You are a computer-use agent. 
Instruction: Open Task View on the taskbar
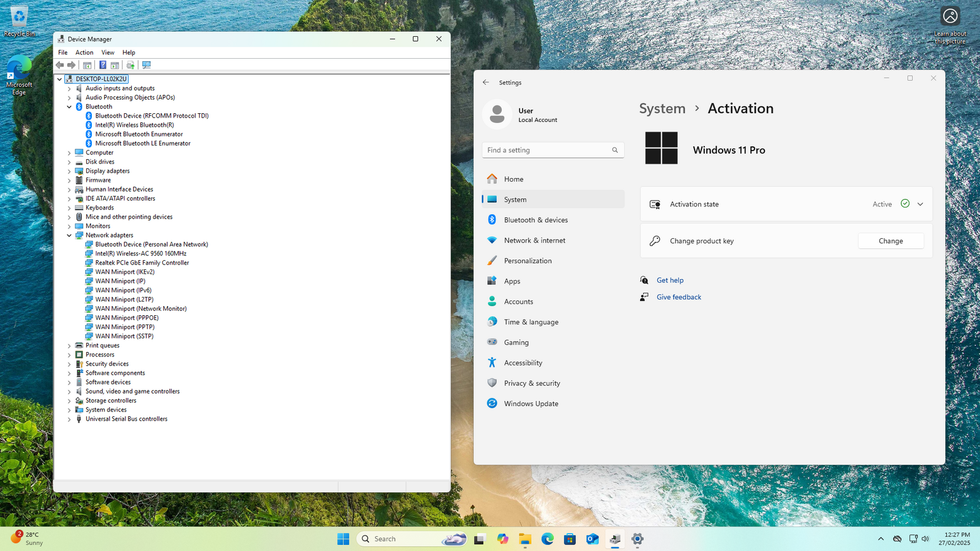tap(480, 539)
